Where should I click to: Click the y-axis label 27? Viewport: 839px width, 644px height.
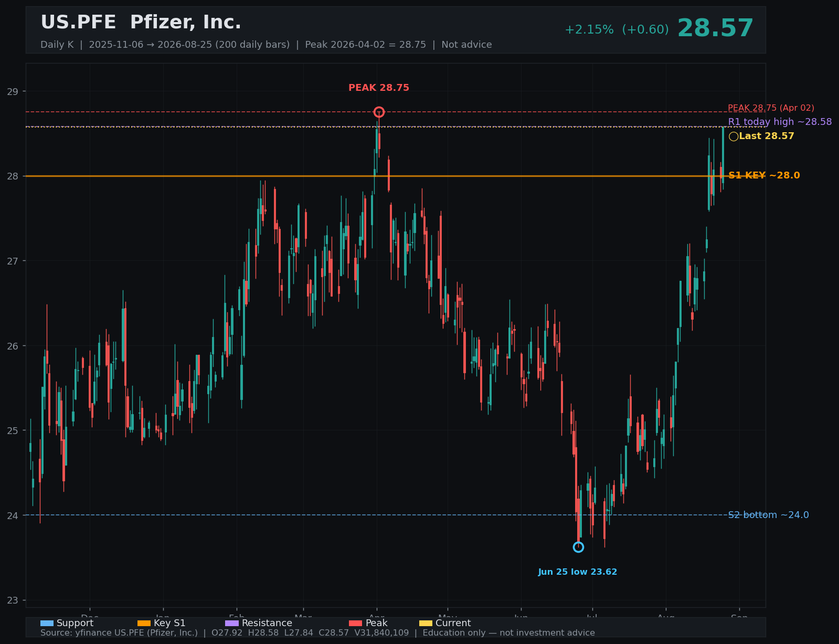click(x=13, y=261)
